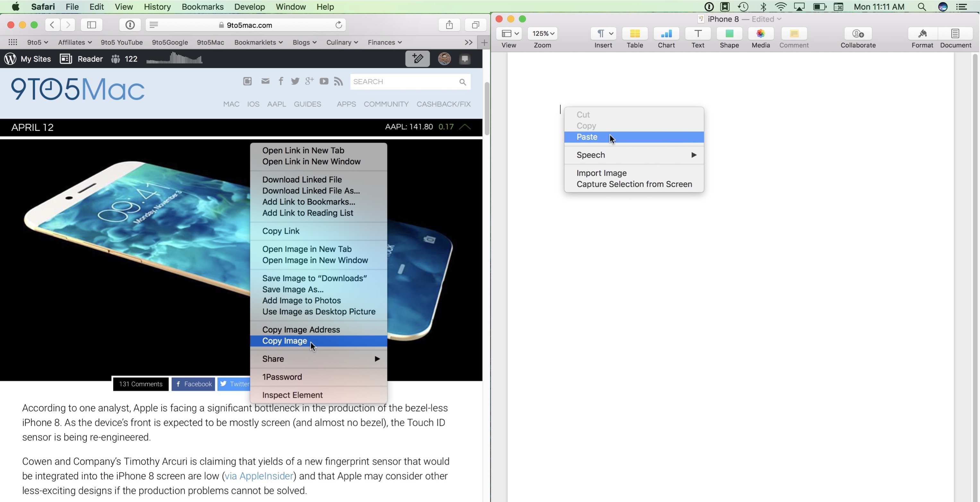The width and height of the screenshot is (980, 502).
Task: Select Copy Image from context menu
Action: [284, 340]
